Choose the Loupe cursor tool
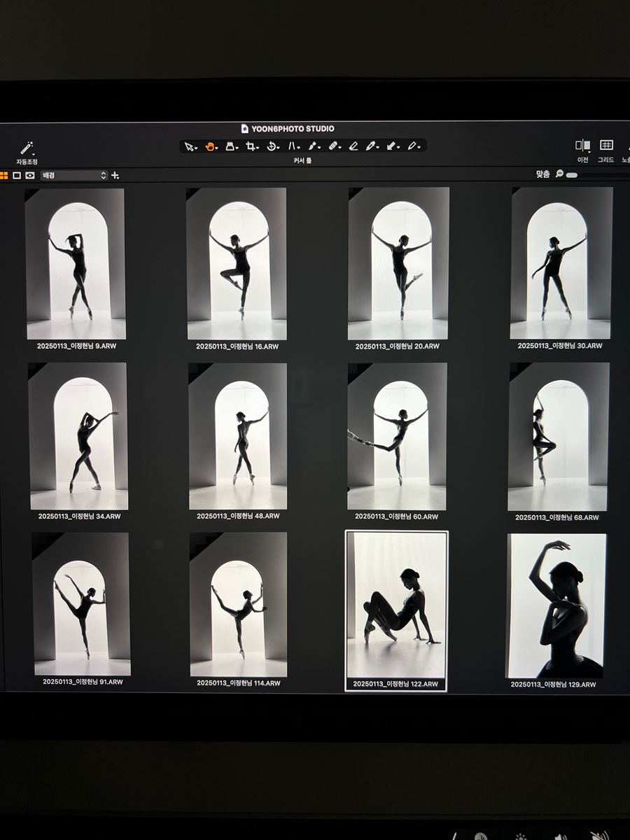The image size is (630, 840). tap(230, 146)
